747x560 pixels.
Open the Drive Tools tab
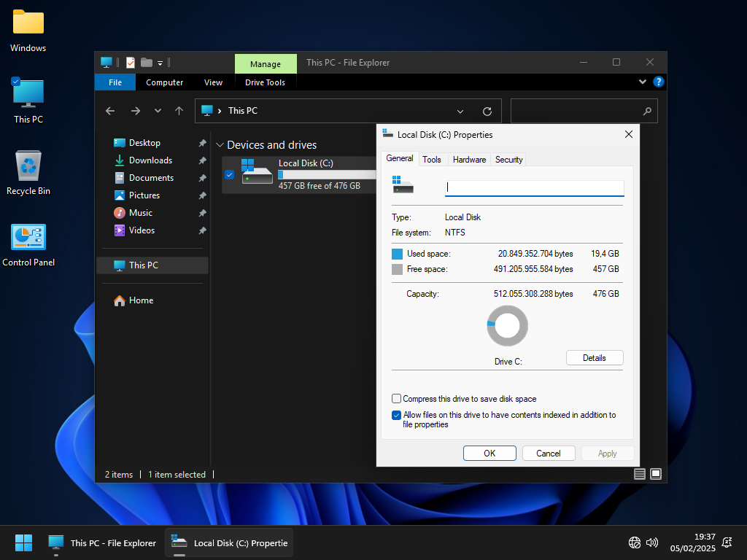[265, 82]
